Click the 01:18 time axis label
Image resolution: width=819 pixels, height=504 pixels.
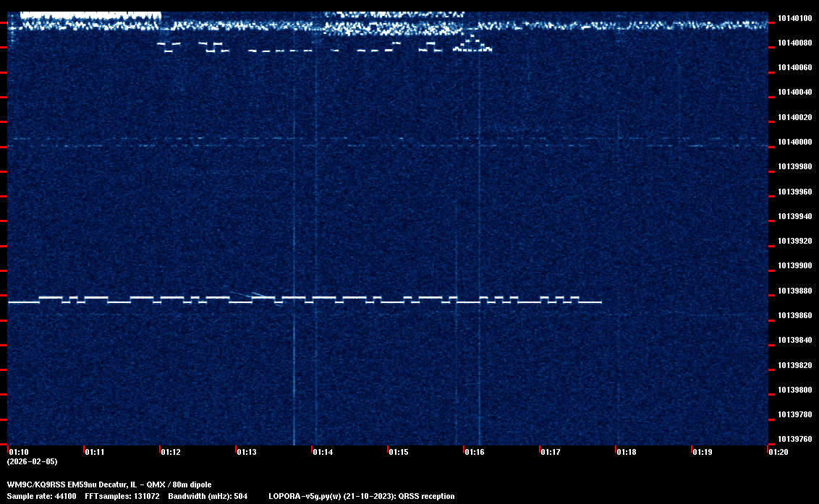coord(627,452)
